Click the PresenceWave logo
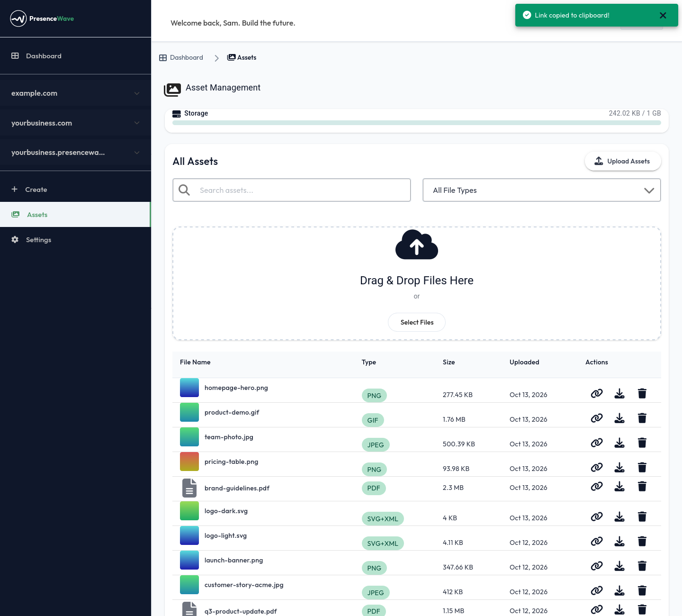The width and height of the screenshot is (682, 616). (42, 18)
